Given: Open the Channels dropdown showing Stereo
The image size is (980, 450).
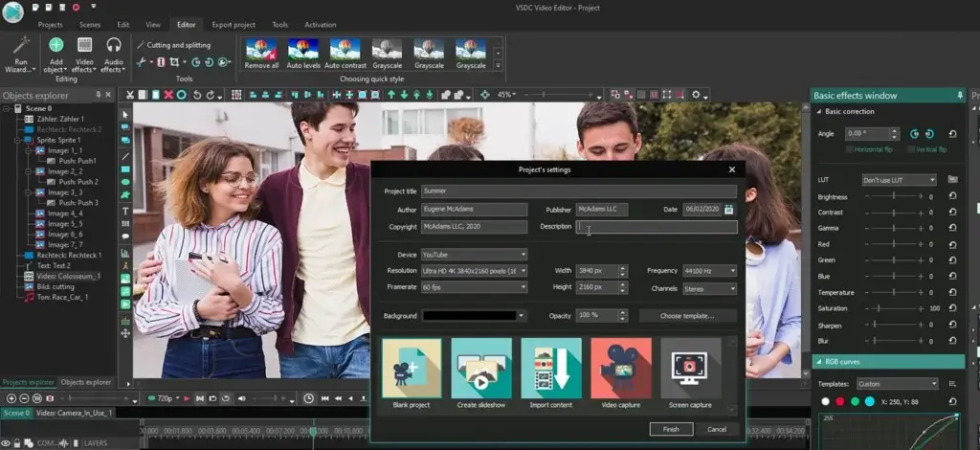Looking at the screenshot, I should (x=709, y=289).
